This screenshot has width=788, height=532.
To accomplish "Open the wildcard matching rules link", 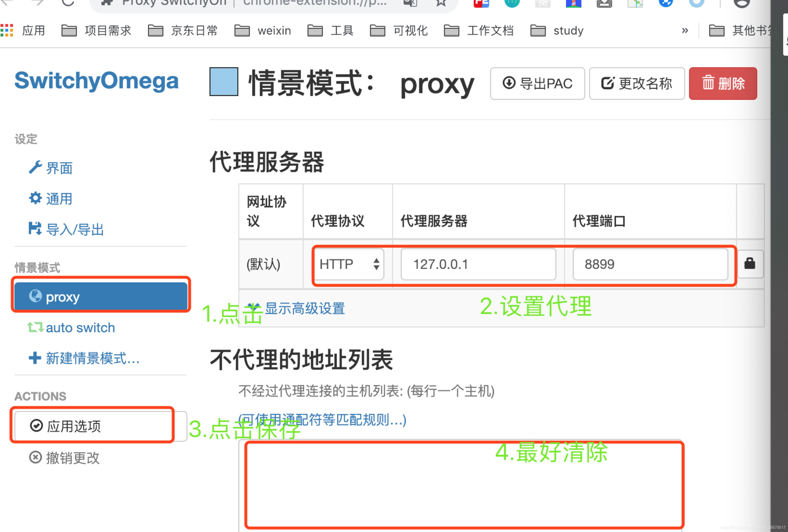I will (x=322, y=420).
